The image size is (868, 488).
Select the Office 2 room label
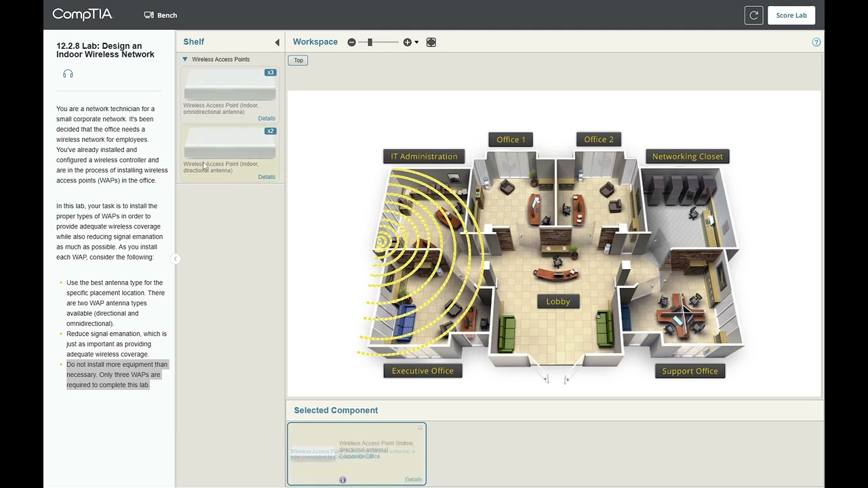(599, 140)
